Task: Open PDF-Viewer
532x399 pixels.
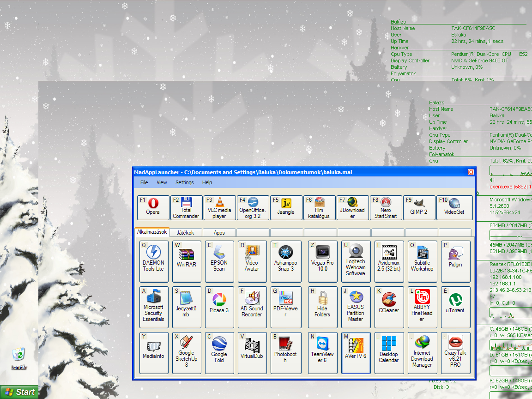Action: click(x=286, y=307)
